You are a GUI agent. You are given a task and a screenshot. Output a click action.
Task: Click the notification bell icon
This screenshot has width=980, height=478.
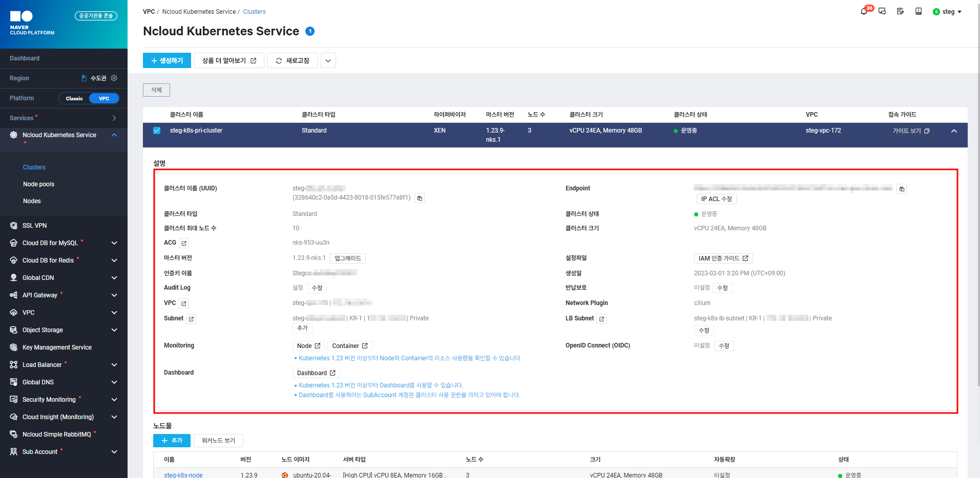point(864,11)
